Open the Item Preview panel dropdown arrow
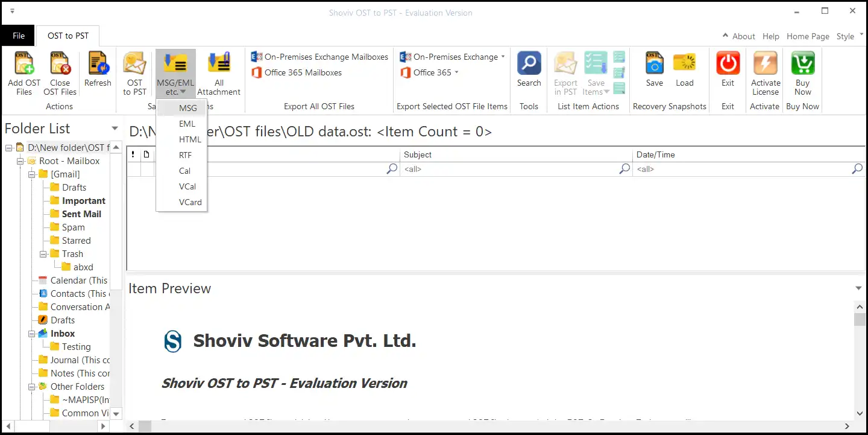868x435 pixels. click(x=859, y=288)
